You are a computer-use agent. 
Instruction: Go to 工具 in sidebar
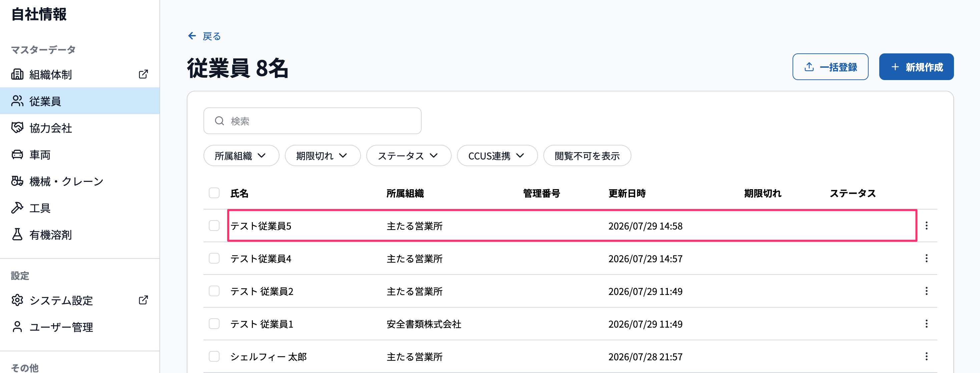click(x=79, y=208)
